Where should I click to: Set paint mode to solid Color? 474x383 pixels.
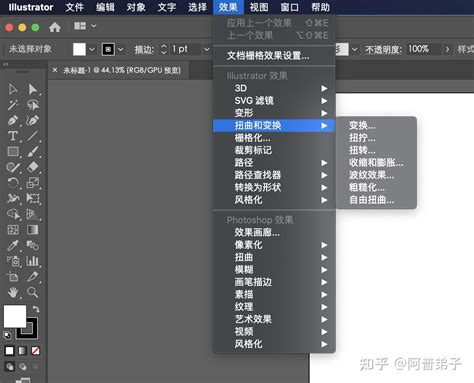(x=9, y=351)
